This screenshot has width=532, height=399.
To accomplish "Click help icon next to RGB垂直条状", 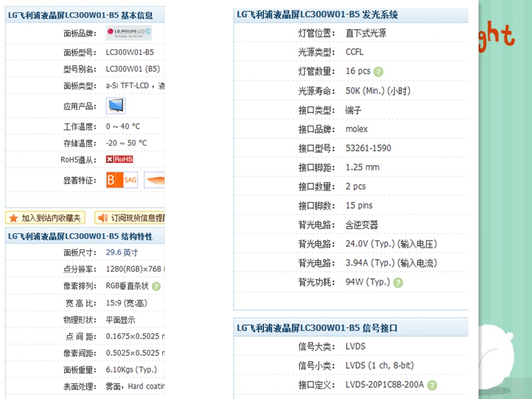I will tap(156, 286).
